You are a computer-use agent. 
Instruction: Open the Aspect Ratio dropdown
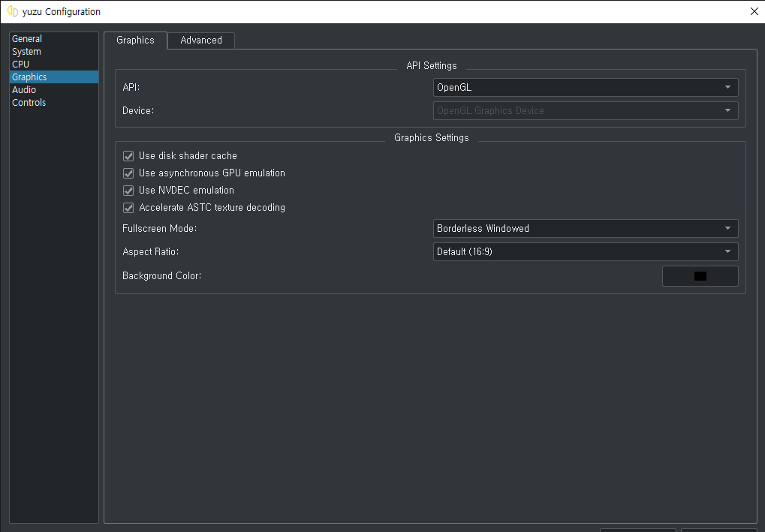pos(586,251)
